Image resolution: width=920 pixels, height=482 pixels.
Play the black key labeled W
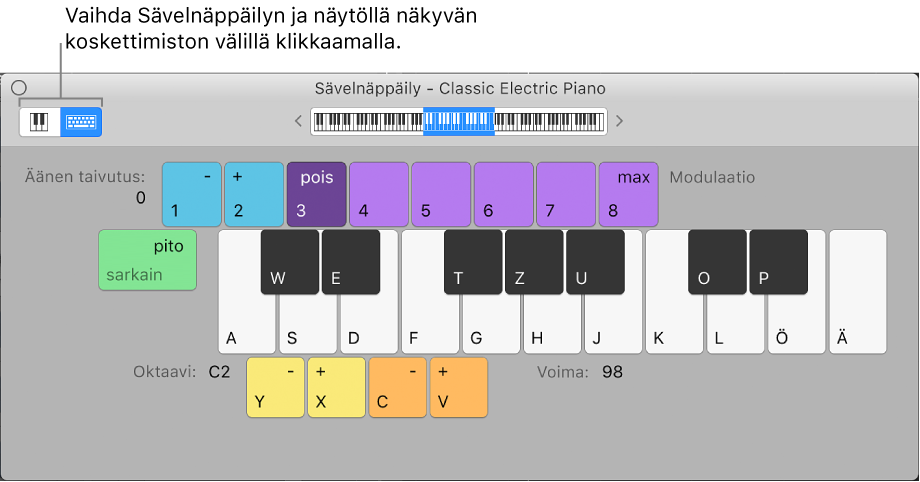coord(290,262)
